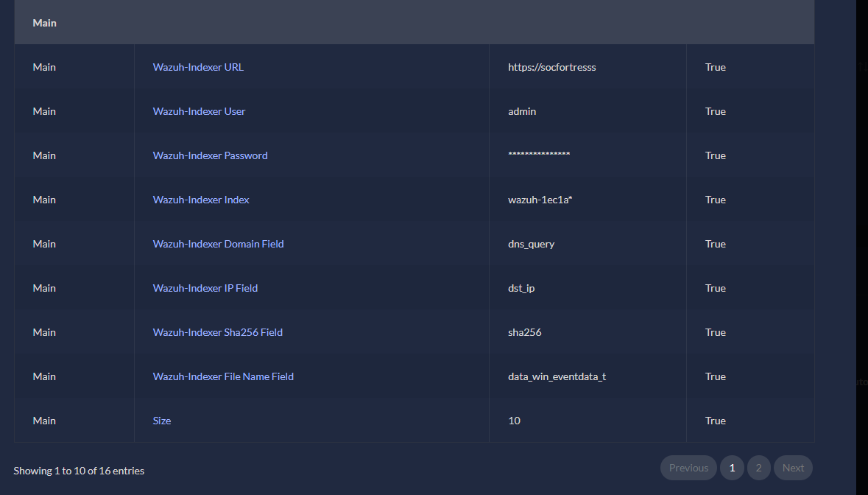This screenshot has height=495, width=868.
Task: Click 'Showing 1 to 10 of 16 entries' text
Action: tap(79, 471)
